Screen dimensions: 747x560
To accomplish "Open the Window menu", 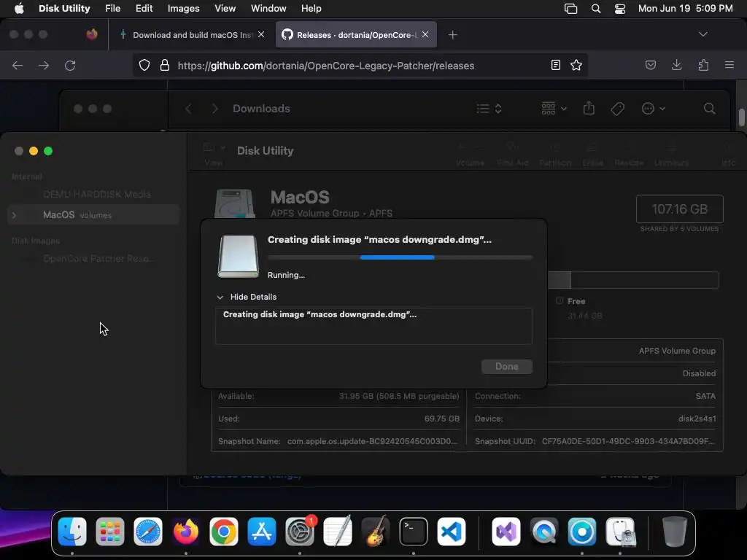I will pyautogui.click(x=268, y=9).
